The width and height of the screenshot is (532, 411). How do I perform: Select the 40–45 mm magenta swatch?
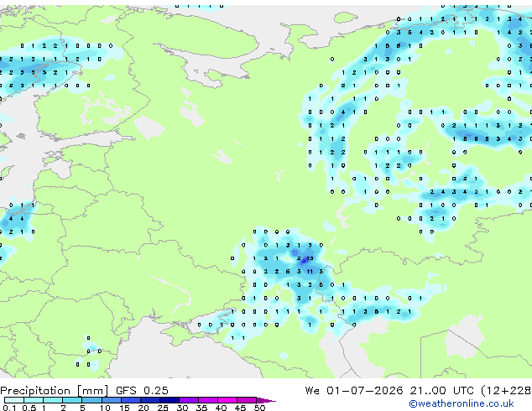227,400
